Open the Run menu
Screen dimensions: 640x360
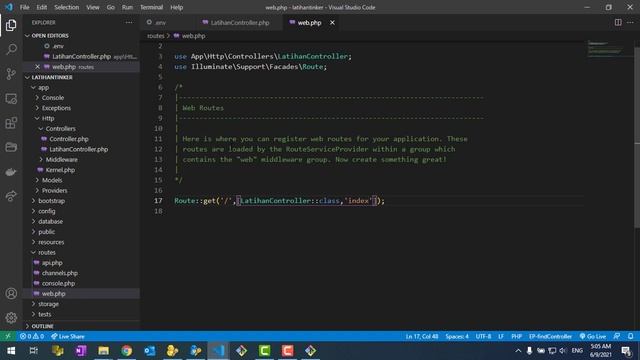point(127,7)
